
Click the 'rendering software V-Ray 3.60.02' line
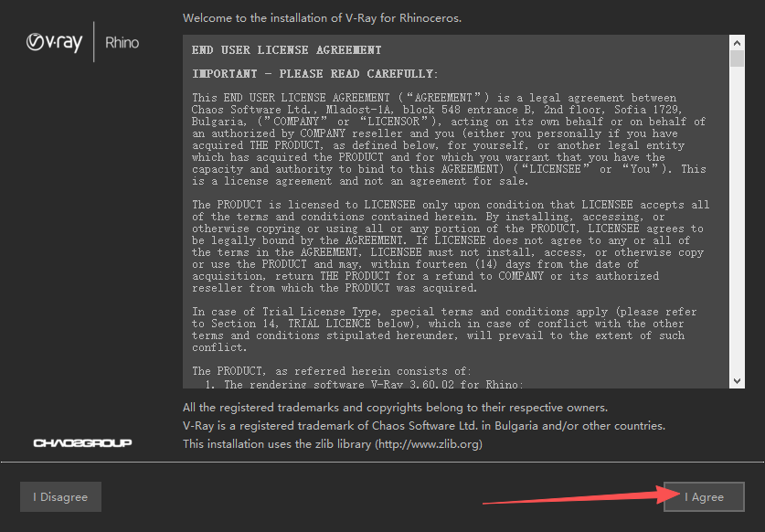(364, 384)
